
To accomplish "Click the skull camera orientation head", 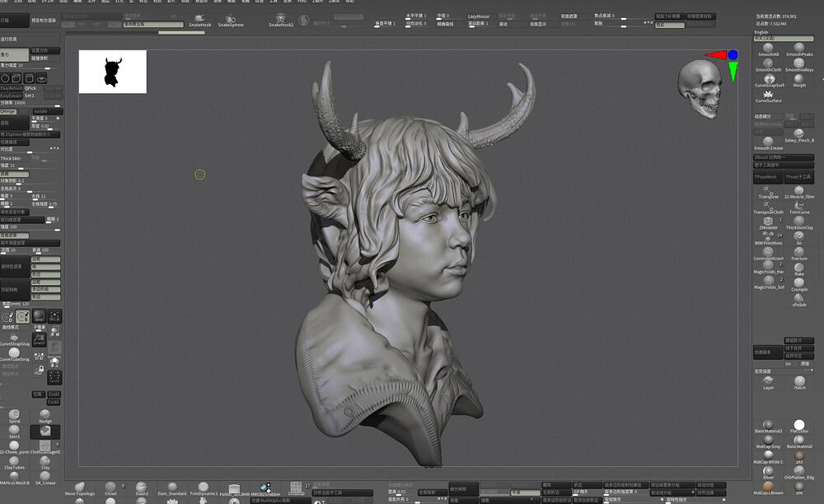I will coord(700,88).
